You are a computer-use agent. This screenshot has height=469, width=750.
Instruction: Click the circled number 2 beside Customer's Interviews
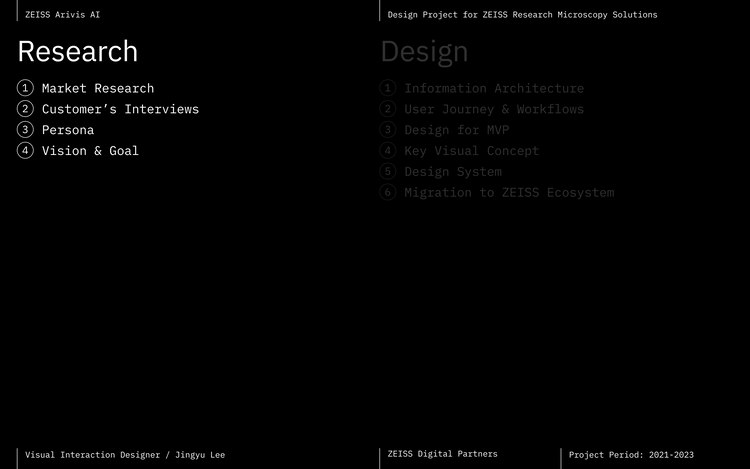pos(25,109)
